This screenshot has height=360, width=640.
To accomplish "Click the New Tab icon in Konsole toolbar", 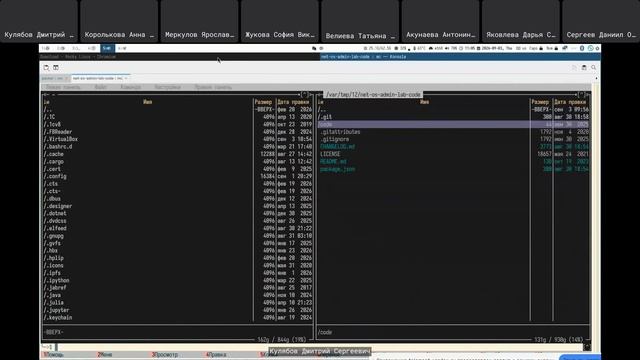I will tap(46, 68).
